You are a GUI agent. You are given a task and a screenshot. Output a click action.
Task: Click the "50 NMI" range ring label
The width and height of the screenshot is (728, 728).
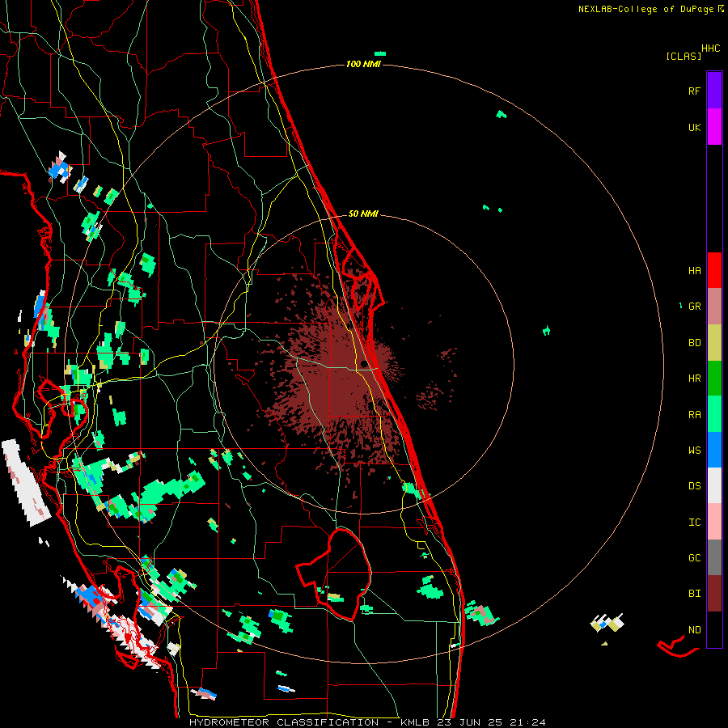pyautogui.click(x=363, y=214)
